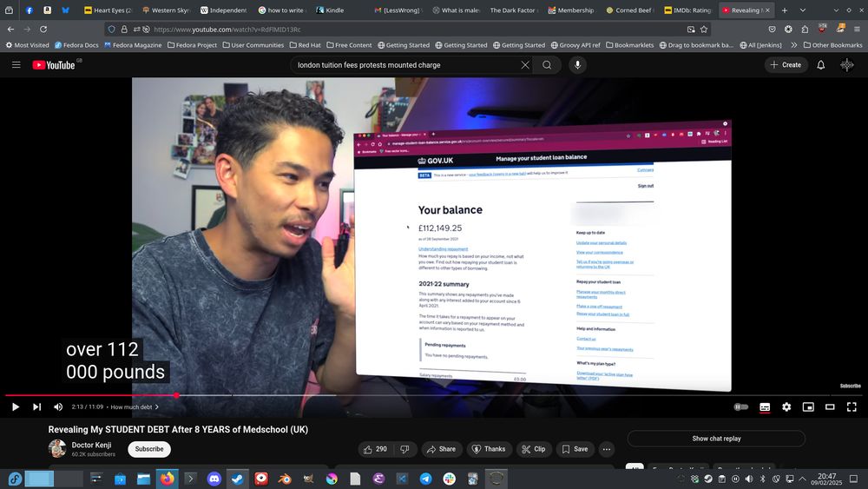This screenshot has width=868, height=489.
Task: Show hidden system tray icons
Action: pyautogui.click(x=802, y=479)
